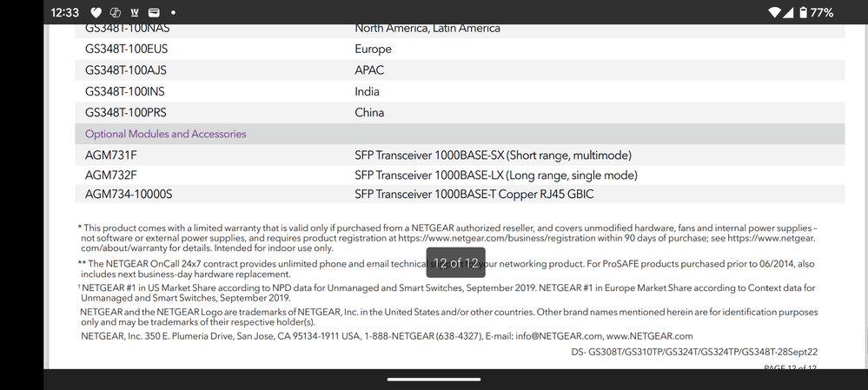Select the GS348T-100PRS model cell
This screenshot has height=390, width=868.
tap(126, 112)
